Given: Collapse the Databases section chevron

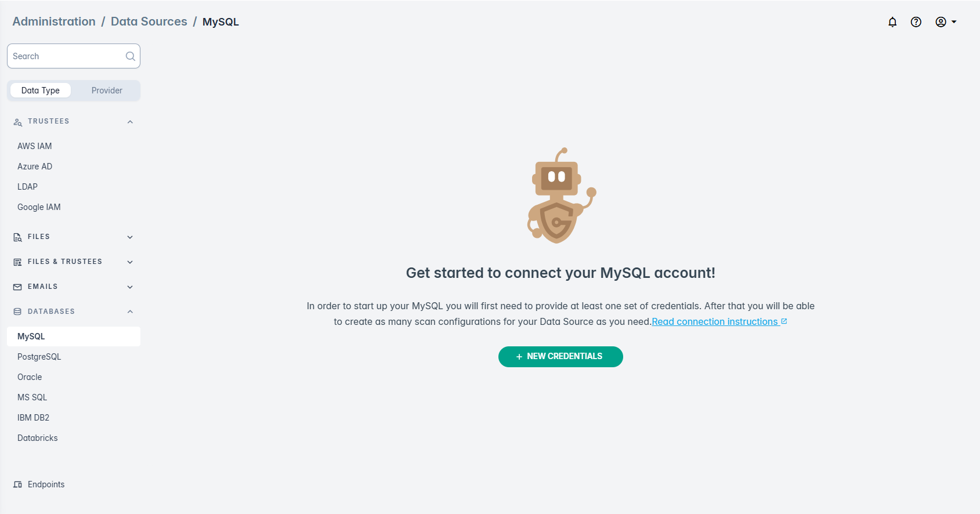Looking at the screenshot, I should click(130, 312).
